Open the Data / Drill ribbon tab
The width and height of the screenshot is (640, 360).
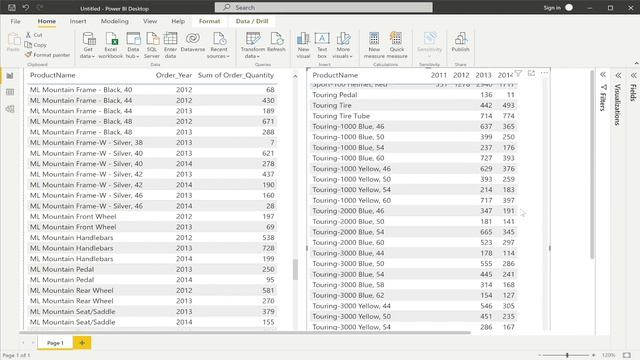click(x=252, y=21)
